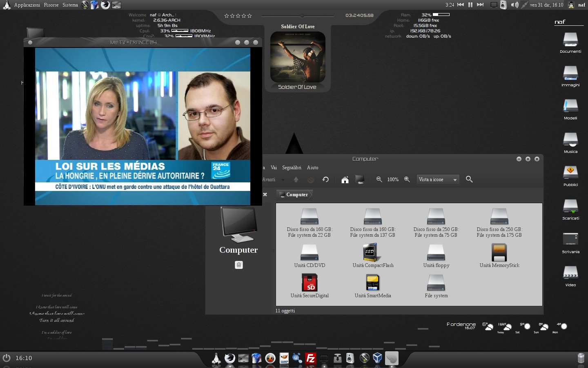Open the Segnalibri menu

292,168
